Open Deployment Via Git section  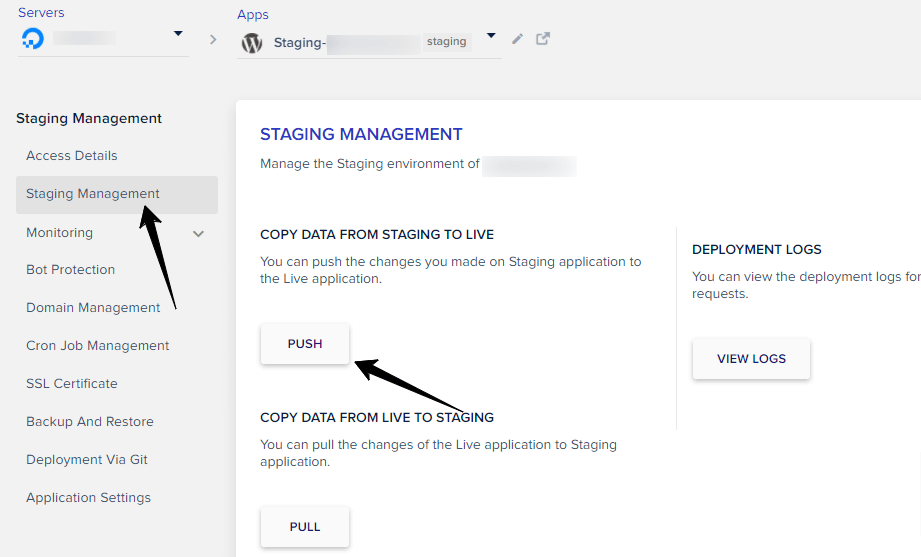[87, 460]
